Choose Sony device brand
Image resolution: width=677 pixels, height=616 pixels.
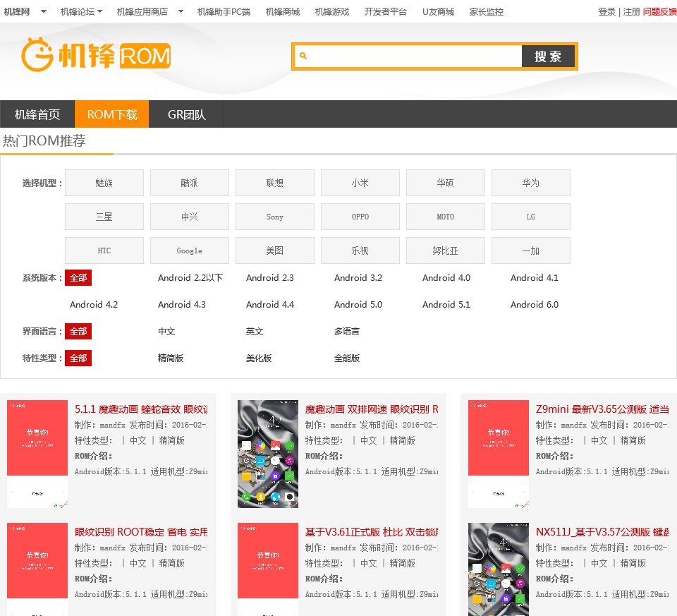pyautogui.click(x=274, y=217)
